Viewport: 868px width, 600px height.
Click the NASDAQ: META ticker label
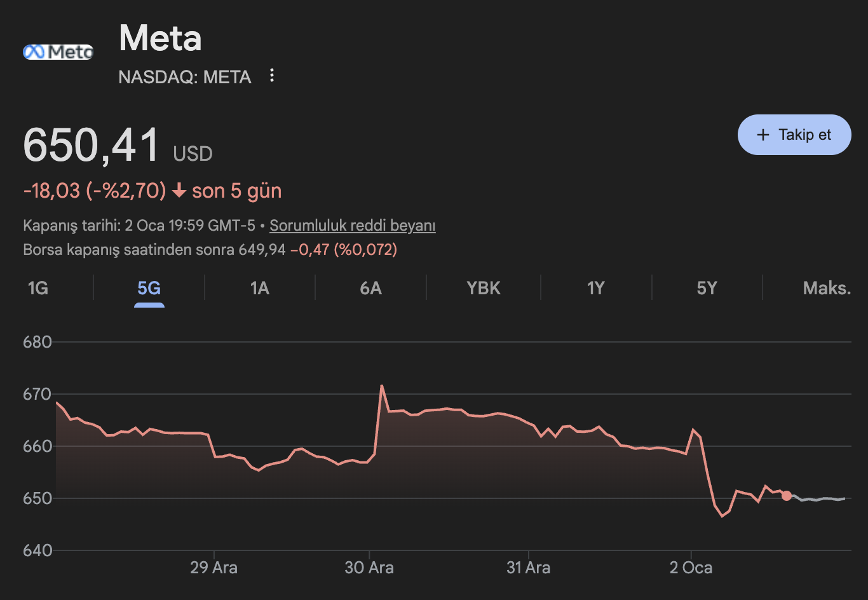(x=184, y=77)
